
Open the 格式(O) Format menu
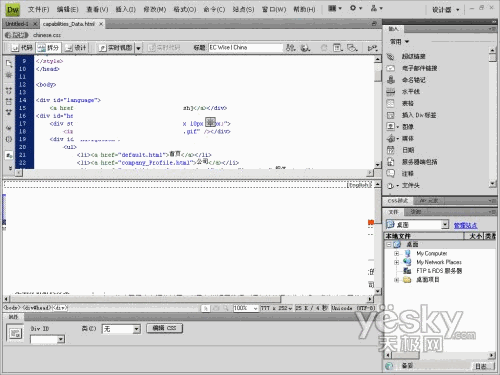pyautogui.click(x=185, y=9)
